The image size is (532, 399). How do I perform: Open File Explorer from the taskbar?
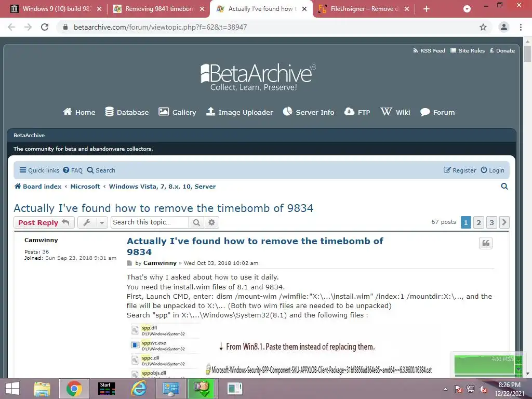tap(42, 389)
